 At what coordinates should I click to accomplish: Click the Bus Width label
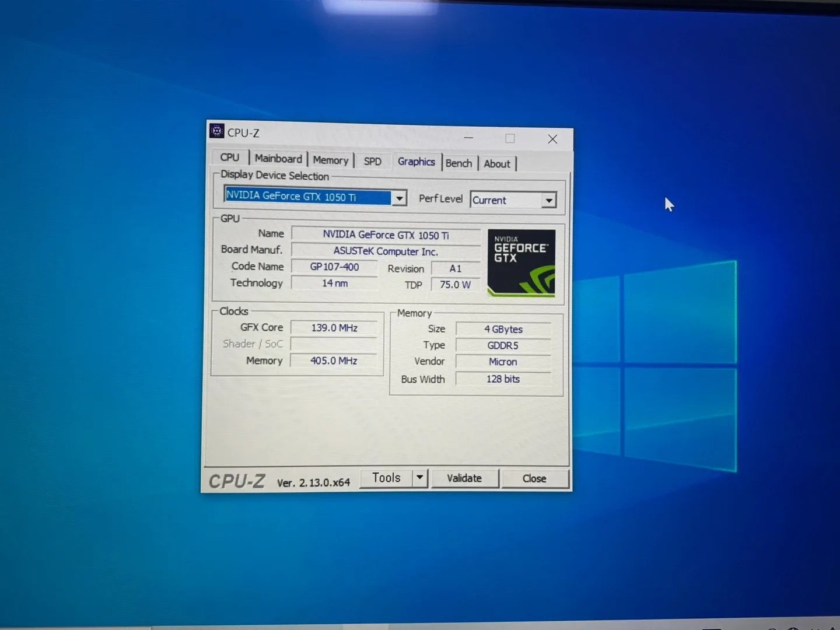click(x=423, y=379)
